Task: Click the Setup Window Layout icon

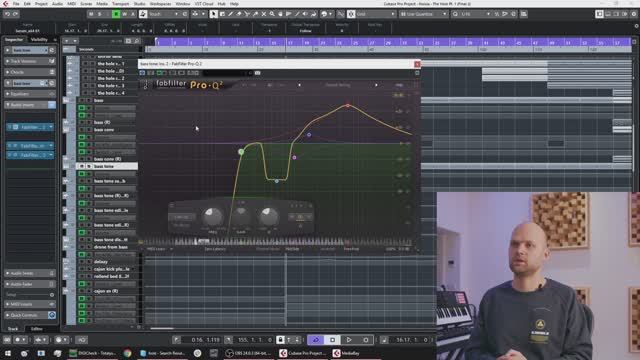Action: click(599, 14)
